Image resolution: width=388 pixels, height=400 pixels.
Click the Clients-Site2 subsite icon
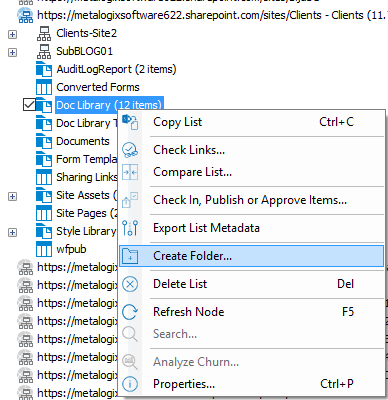point(44,33)
